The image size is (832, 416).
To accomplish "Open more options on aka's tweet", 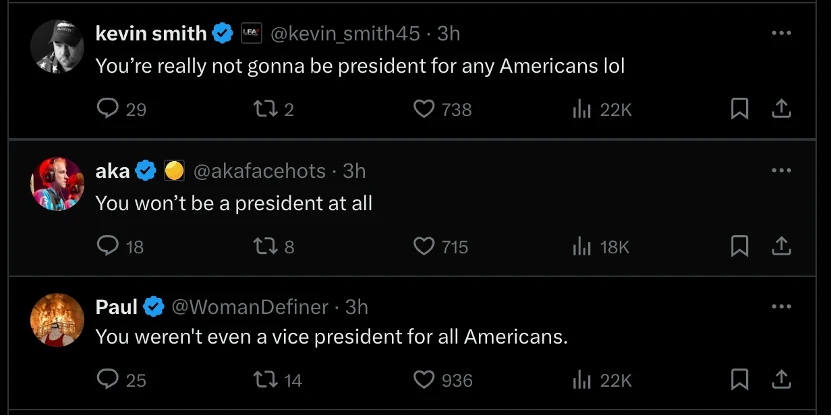I will coord(781,171).
